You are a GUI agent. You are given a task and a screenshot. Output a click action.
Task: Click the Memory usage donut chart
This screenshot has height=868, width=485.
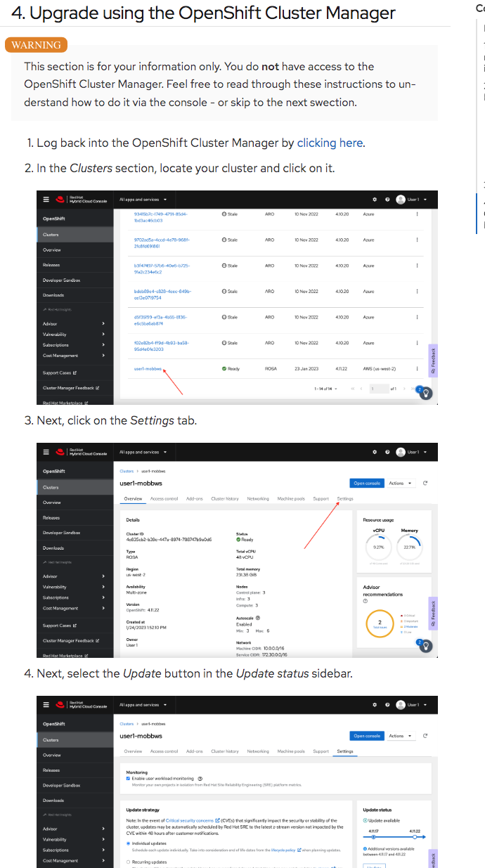[x=410, y=547]
